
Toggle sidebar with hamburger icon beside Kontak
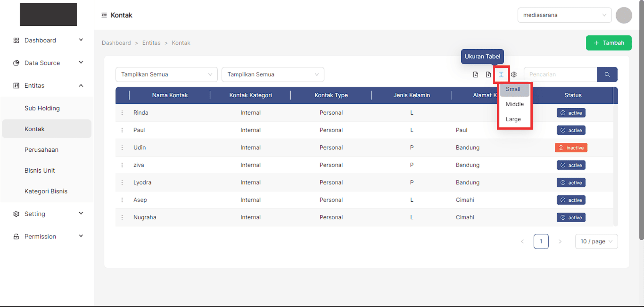click(x=104, y=15)
